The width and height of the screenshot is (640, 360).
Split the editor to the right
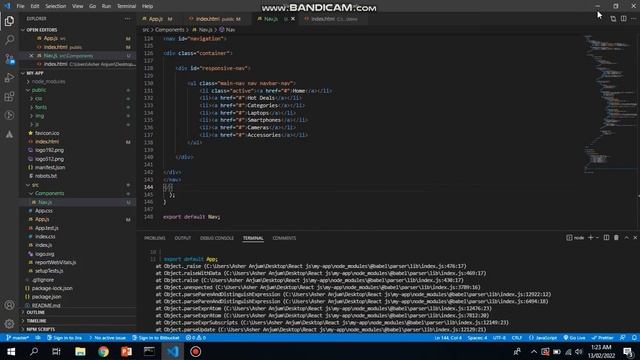coord(624,19)
